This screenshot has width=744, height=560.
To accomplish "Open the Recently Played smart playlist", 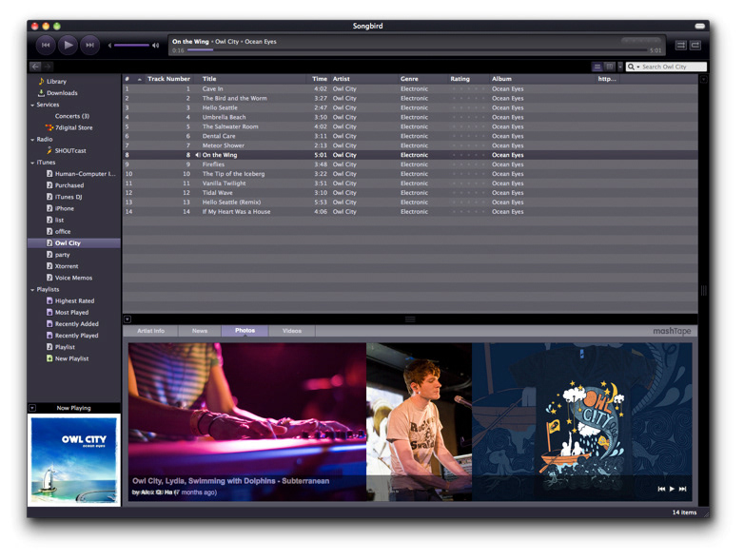I will pos(74,336).
